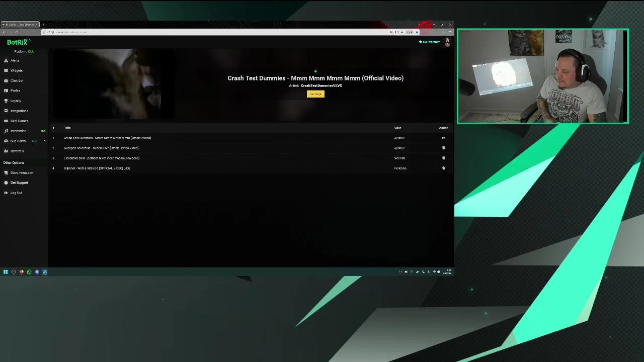
Task: Bookmark the page with star icon
Action: point(417,32)
